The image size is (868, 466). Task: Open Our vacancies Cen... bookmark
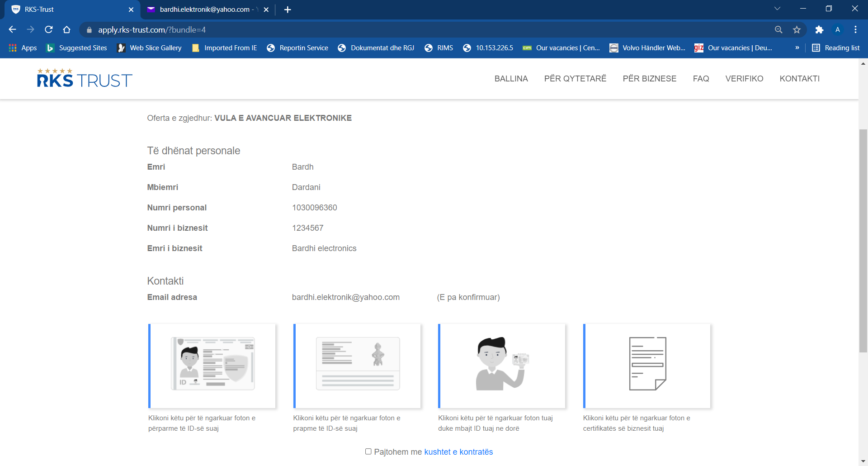point(561,48)
